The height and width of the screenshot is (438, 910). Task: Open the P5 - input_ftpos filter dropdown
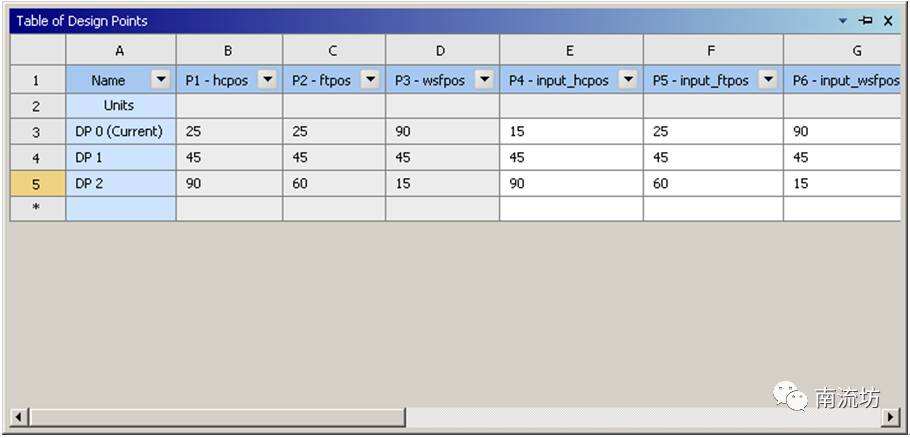768,80
